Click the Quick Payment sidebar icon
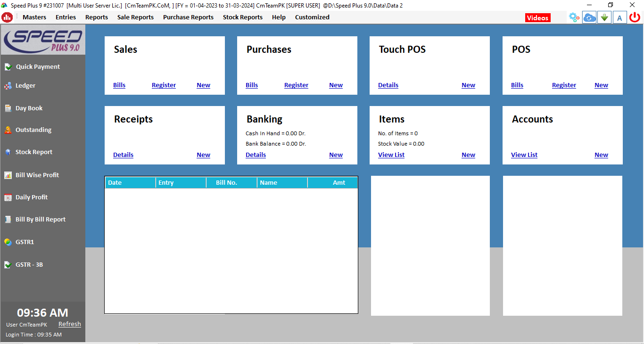 coord(8,67)
